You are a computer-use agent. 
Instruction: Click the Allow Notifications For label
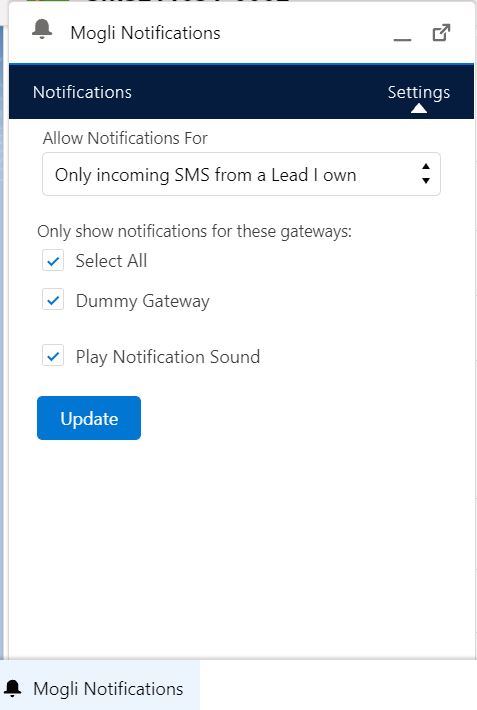(125, 138)
